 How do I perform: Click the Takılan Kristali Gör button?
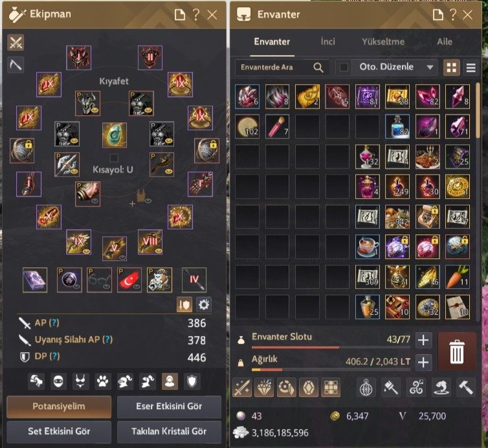click(x=169, y=432)
